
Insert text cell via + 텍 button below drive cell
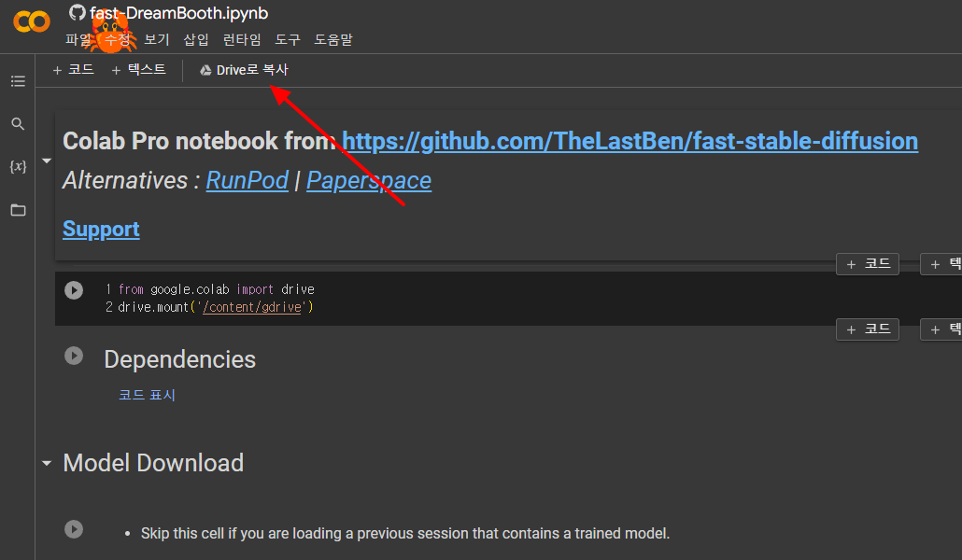click(941, 329)
